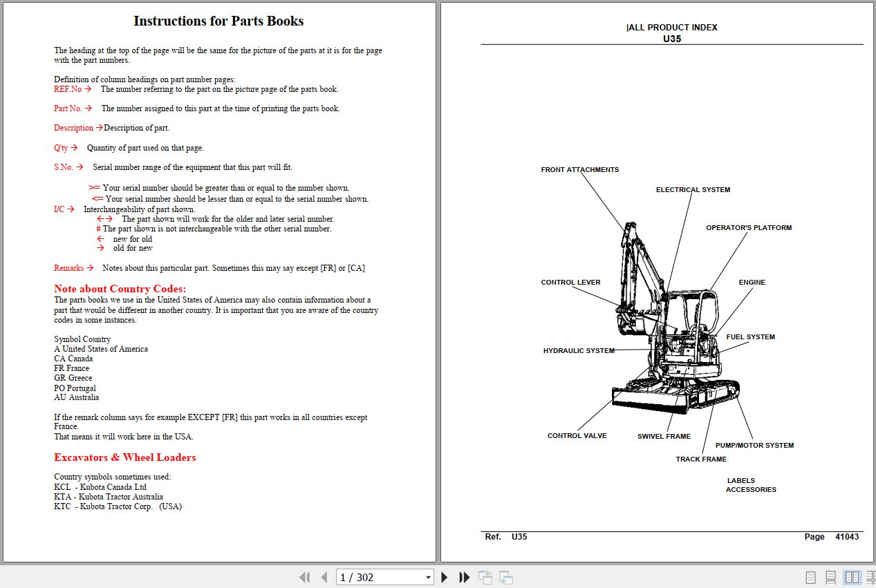Advance to the next page

(444, 577)
